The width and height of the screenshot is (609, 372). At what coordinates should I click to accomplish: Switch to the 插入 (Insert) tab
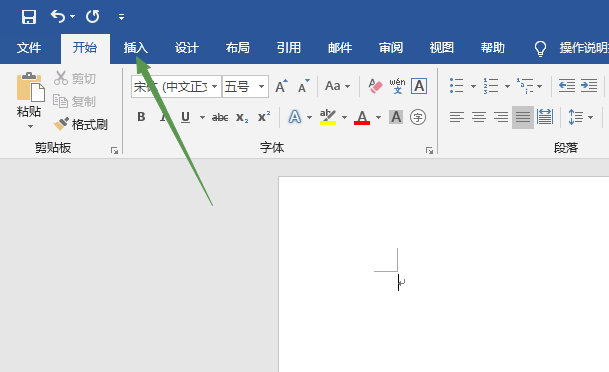[x=136, y=48]
